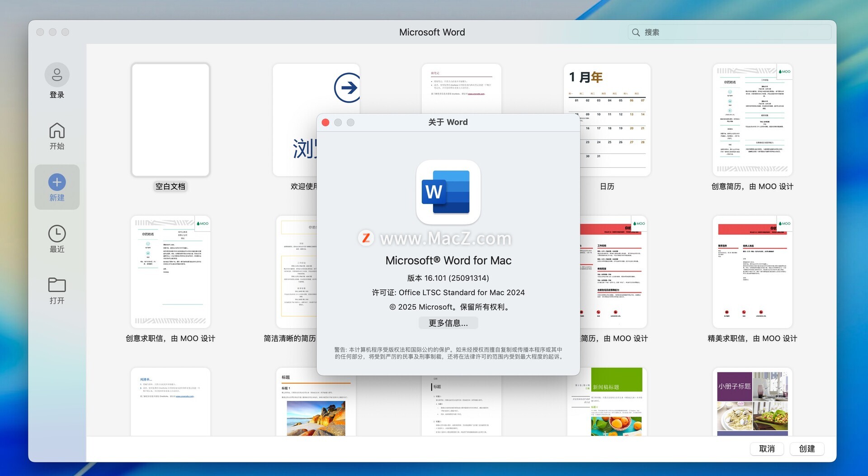Click the magnifier icon in search bar
This screenshot has width=868, height=476.
(x=636, y=33)
